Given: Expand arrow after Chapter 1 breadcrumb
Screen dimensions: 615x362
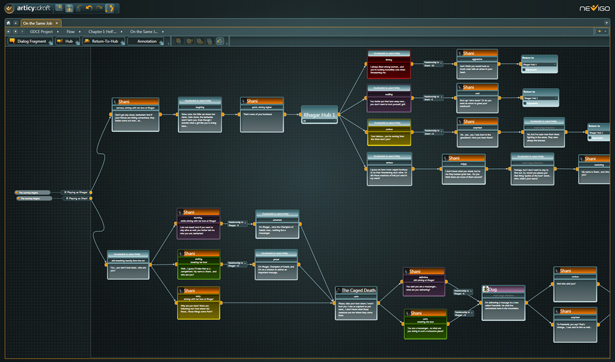Looking at the screenshot, I should click(x=121, y=32).
